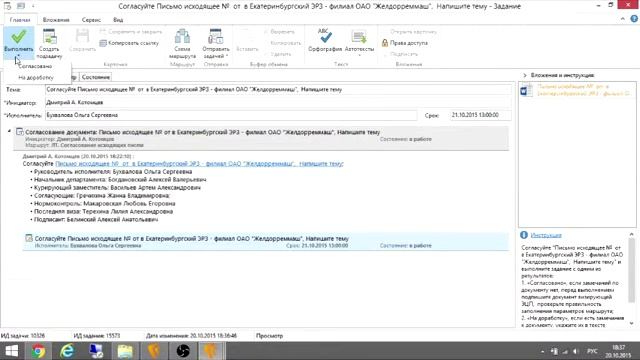Click the РУС language indicator

592,351
